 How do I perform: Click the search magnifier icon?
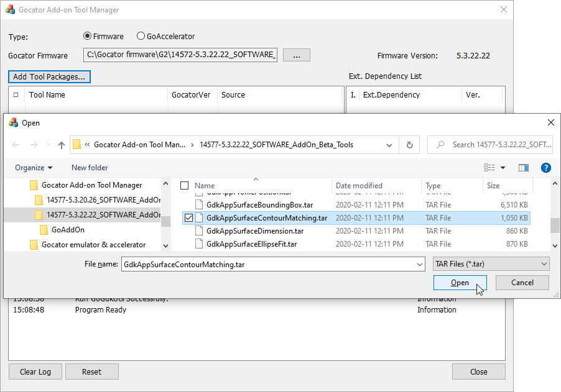[440, 145]
